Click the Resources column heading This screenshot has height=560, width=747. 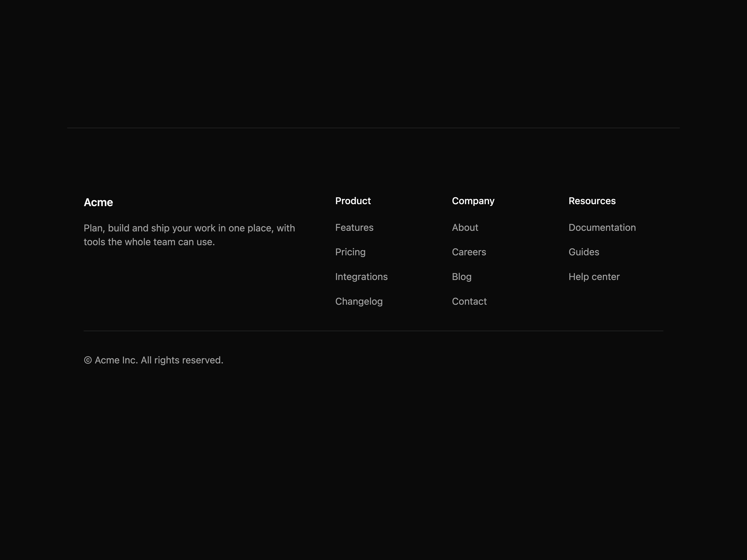pos(592,201)
